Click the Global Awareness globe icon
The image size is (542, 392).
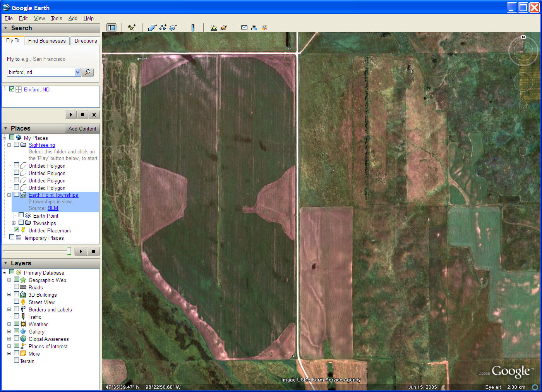click(x=23, y=339)
